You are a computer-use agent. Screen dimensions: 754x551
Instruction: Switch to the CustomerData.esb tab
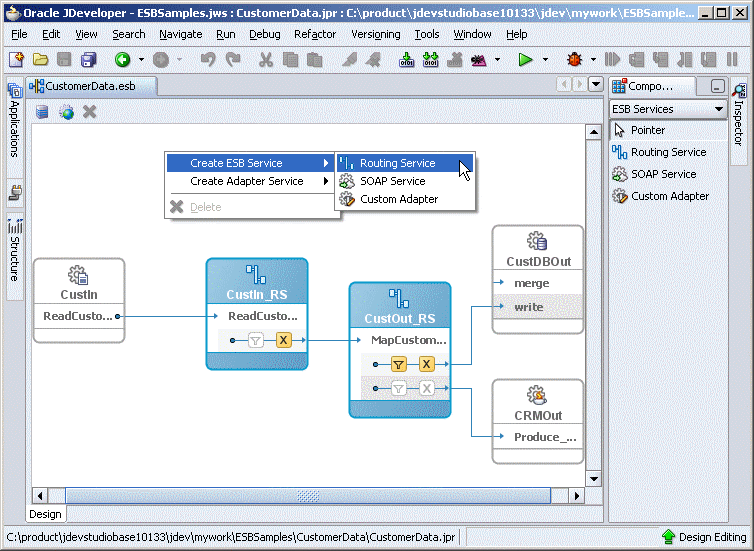point(91,87)
